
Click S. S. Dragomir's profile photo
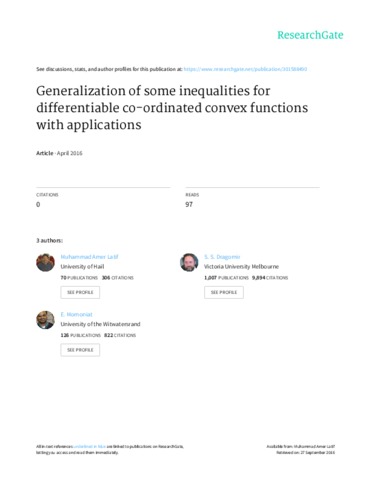pos(189,262)
